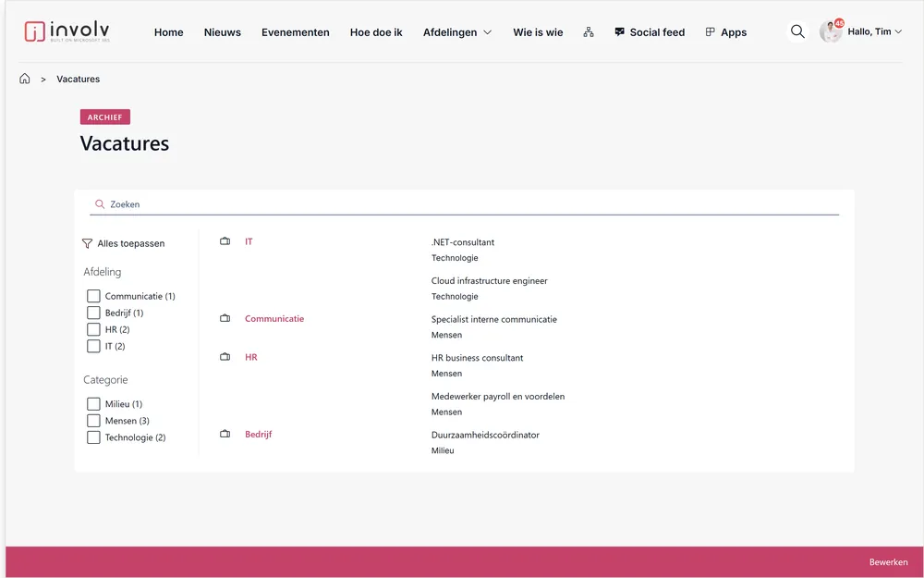Open the Home menu item
Image resolution: width=924 pixels, height=578 pixels.
pyautogui.click(x=168, y=32)
